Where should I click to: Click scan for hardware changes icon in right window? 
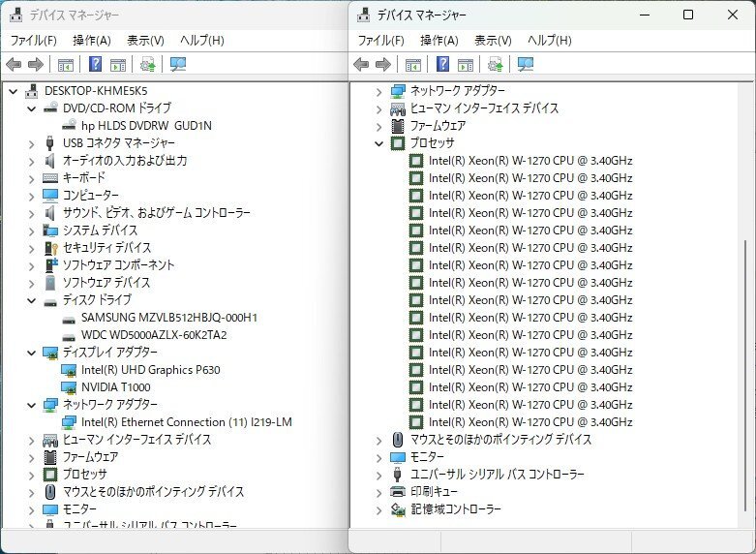tap(524, 65)
